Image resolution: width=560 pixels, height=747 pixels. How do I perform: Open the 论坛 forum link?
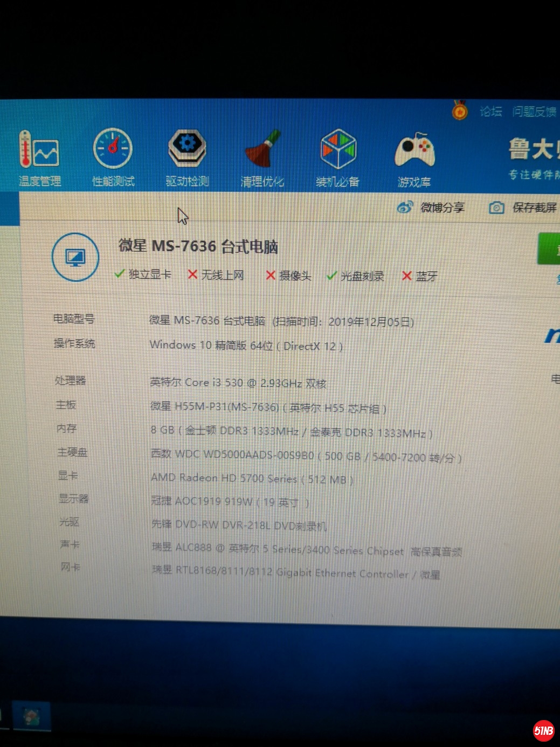[x=490, y=112]
